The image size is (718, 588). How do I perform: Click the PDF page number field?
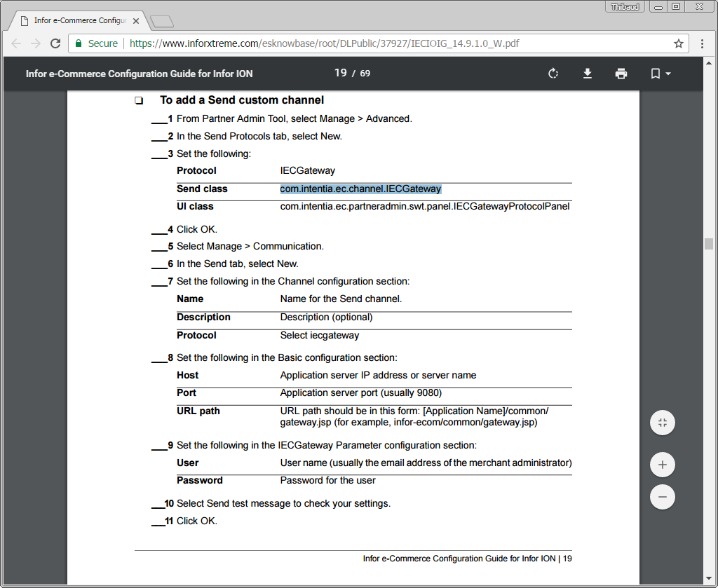tap(341, 74)
